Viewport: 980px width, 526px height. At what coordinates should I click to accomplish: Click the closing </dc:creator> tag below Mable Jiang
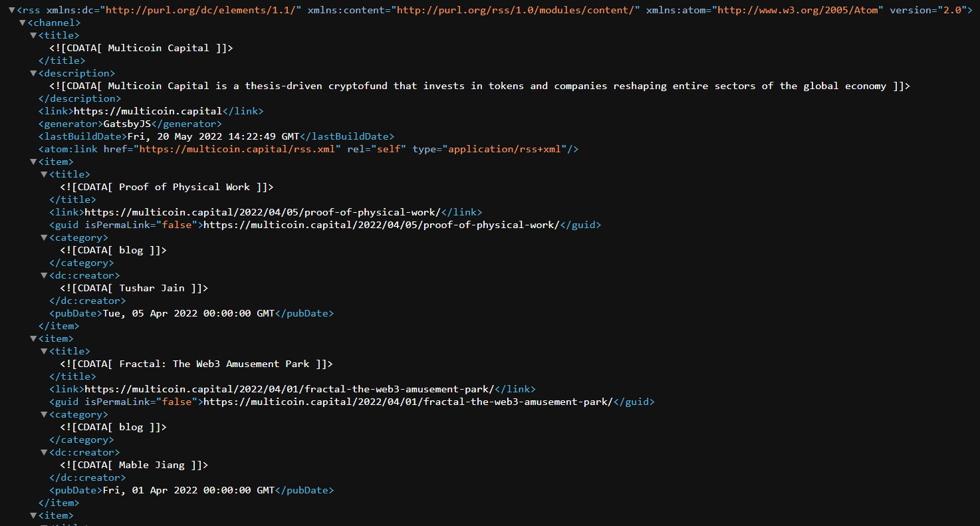[87, 477]
